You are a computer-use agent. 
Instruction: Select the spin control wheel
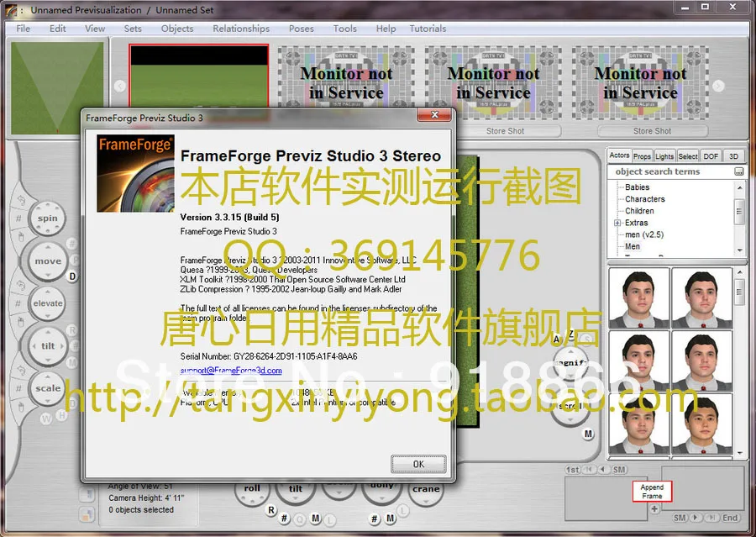(47, 218)
